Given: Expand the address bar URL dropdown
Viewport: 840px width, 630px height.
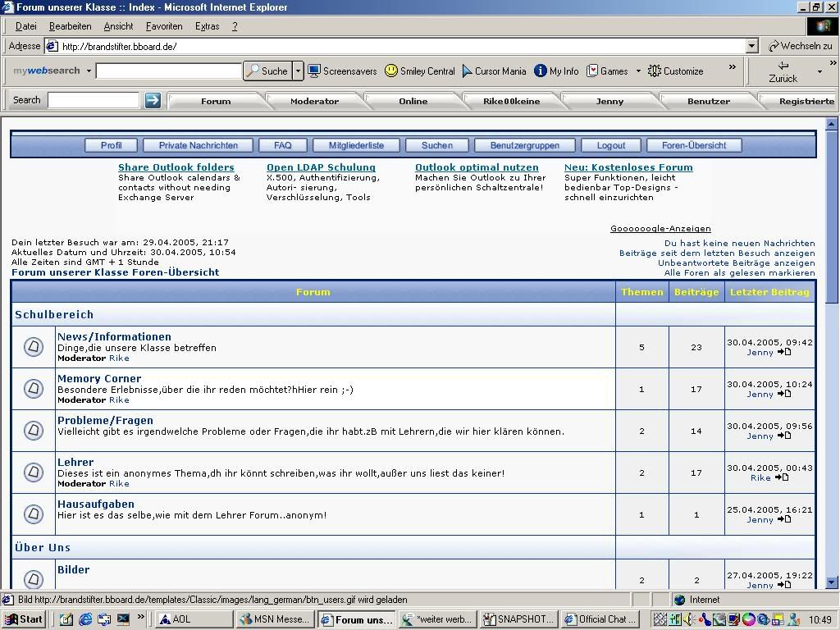Looking at the screenshot, I should point(751,47).
